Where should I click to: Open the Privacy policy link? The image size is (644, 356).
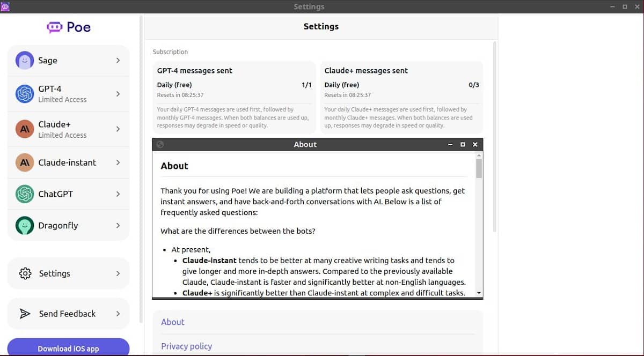pos(187,346)
